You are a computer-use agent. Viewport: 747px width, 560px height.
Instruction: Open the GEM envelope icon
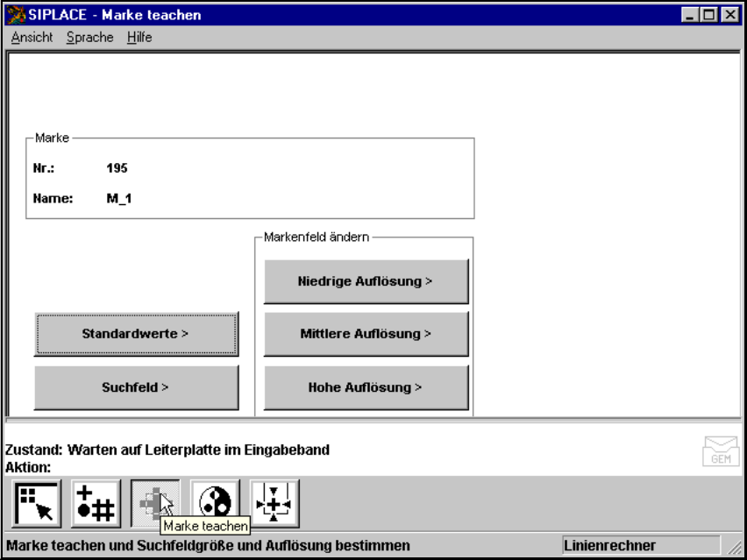(x=722, y=451)
